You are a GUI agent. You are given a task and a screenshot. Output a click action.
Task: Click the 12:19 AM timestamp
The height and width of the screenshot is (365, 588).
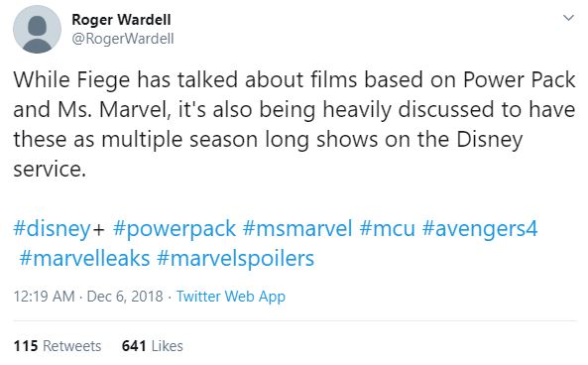click(44, 297)
